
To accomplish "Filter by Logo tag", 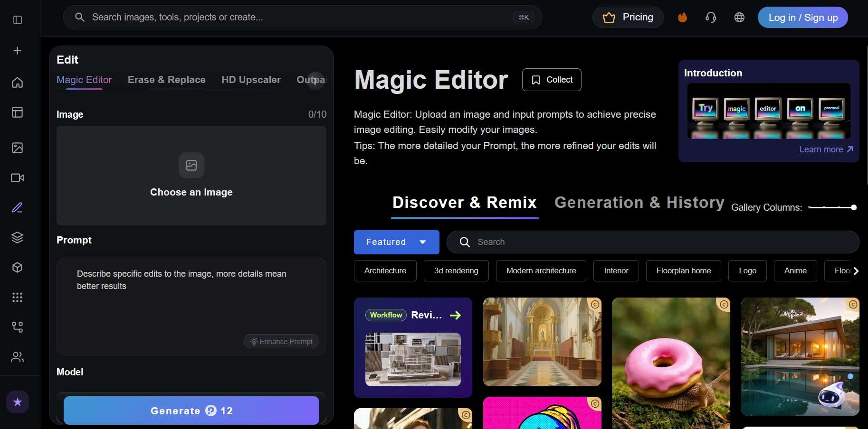I will [748, 271].
